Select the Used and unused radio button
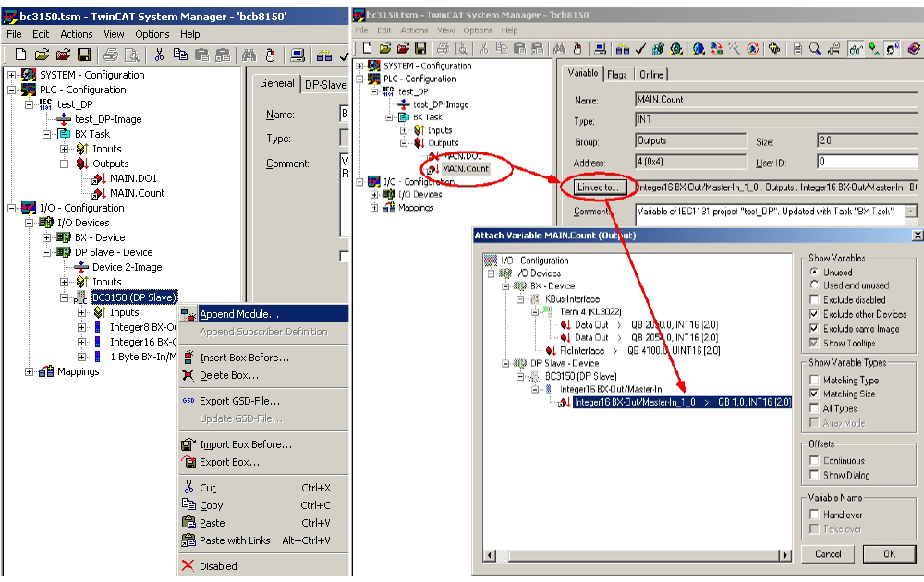This screenshot has width=924, height=582. [814, 285]
